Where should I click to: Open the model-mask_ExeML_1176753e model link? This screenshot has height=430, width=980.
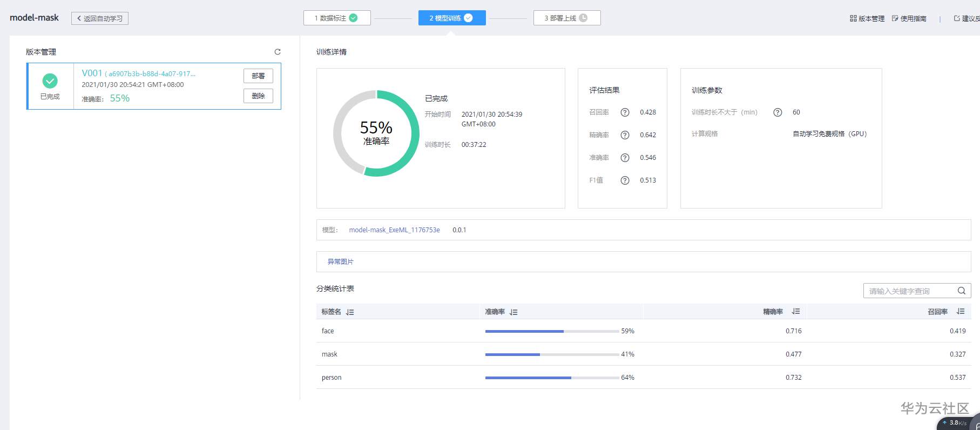click(x=395, y=230)
